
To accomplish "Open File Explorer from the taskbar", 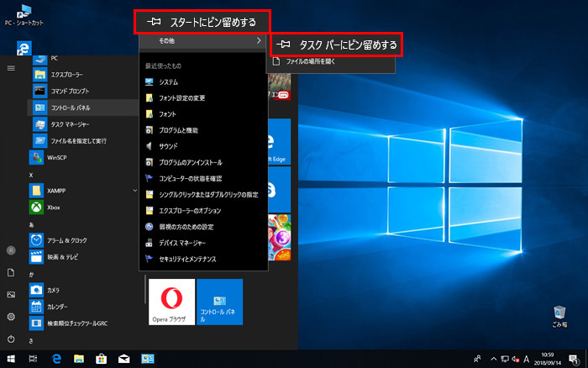I will pos(79,359).
